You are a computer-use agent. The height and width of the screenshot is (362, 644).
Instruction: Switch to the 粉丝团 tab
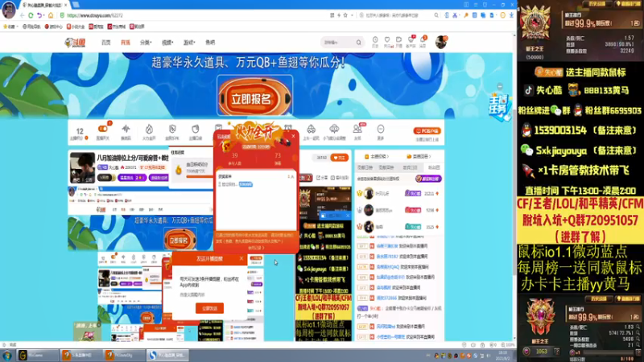(434, 167)
